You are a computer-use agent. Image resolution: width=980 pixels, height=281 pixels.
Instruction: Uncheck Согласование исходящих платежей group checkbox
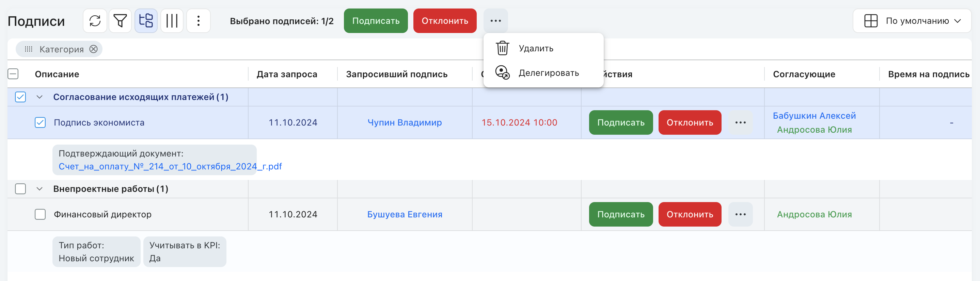20,97
